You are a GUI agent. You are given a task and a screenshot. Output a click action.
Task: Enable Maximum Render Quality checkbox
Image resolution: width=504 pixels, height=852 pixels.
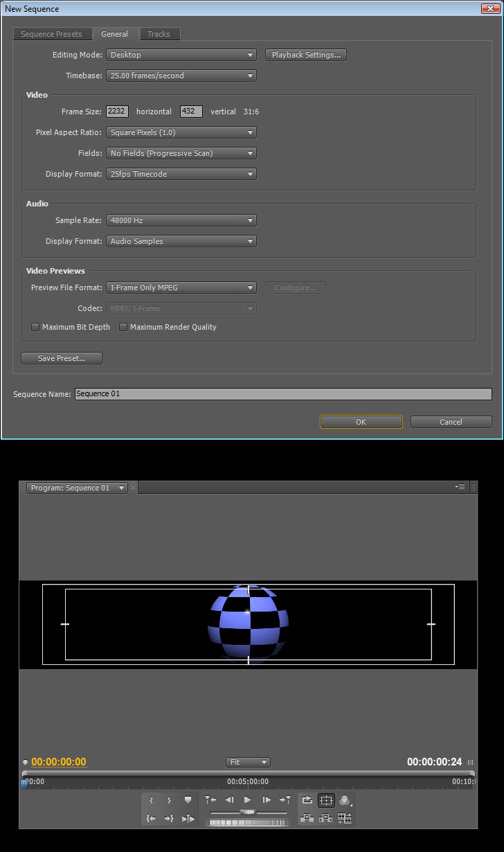point(123,327)
